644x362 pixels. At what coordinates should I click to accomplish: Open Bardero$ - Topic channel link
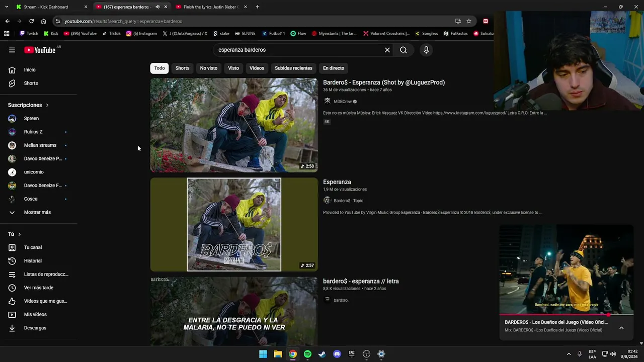coord(348,201)
